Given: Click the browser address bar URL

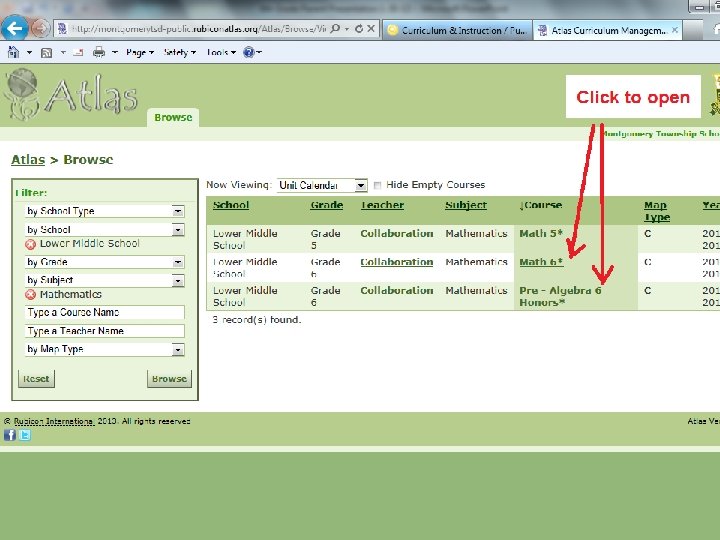Looking at the screenshot, I should pyautogui.click(x=198, y=29).
